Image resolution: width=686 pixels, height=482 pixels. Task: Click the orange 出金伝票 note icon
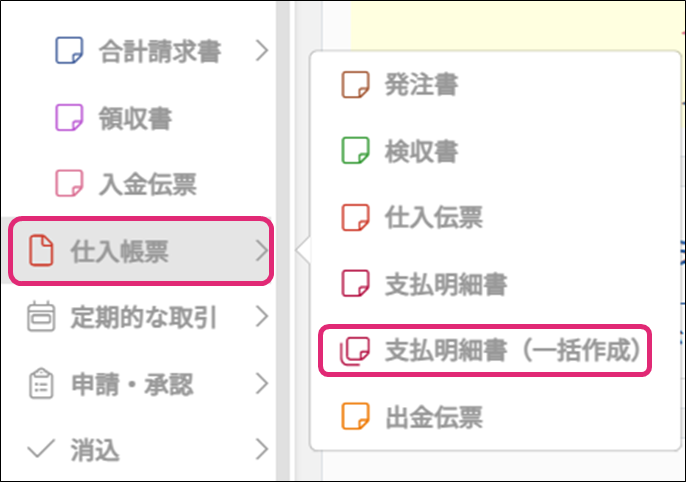point(355,417)
